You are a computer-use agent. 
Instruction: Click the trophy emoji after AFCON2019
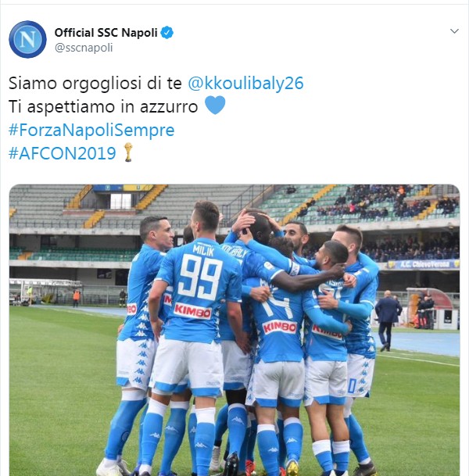point(128,152)
